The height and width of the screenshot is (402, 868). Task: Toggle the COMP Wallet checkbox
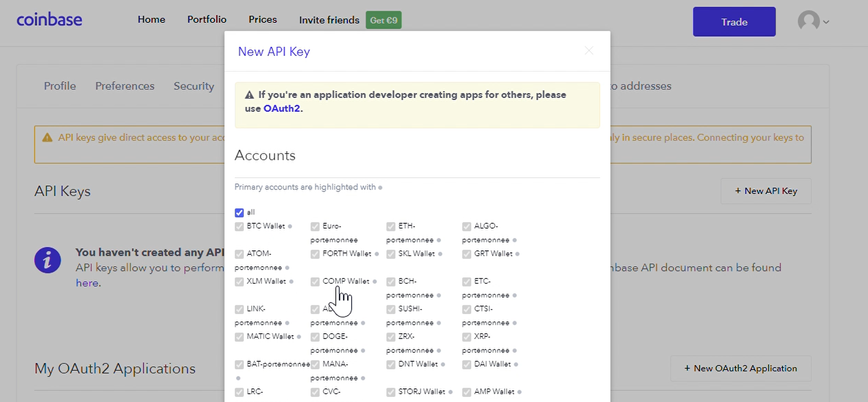[315, 281]
